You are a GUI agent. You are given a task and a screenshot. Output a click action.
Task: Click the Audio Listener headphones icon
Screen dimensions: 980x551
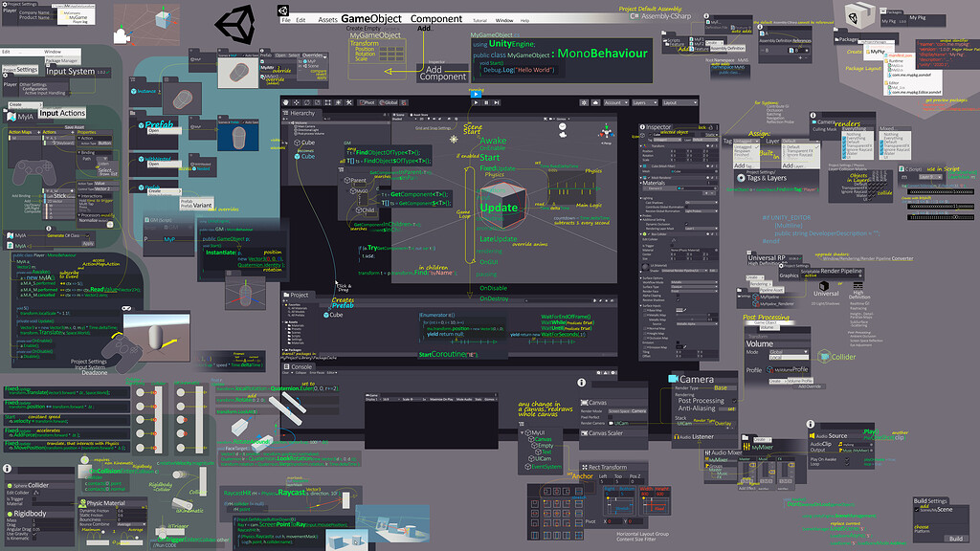pyautogui.click(x=676, y=436)
